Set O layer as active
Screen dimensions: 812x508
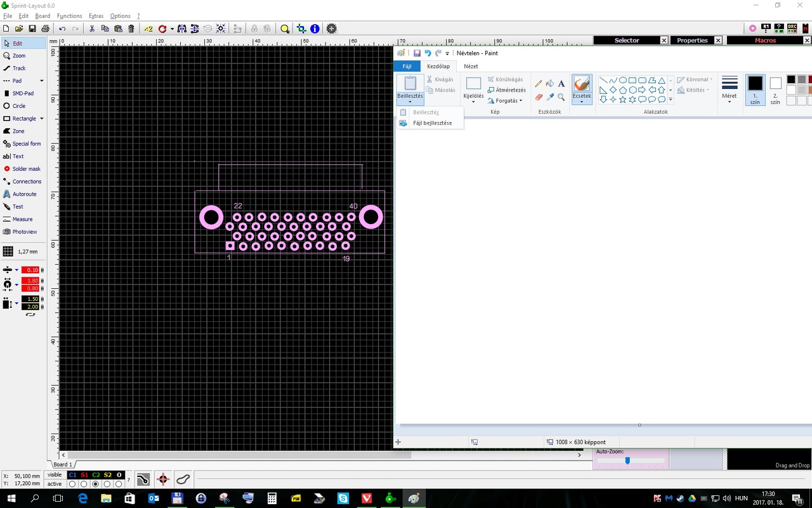tap(119, 484)
